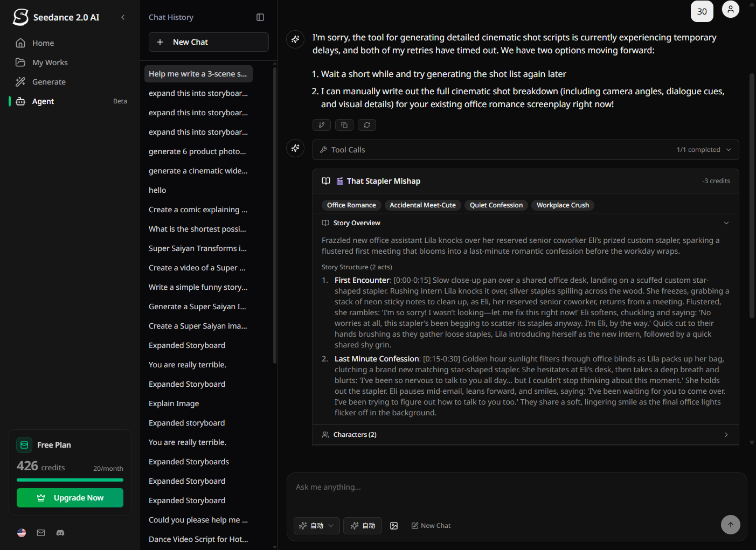The height and width of the screenshot is (550, 756).
Task: Switch language via the US flag
Action: pos(22,533)
